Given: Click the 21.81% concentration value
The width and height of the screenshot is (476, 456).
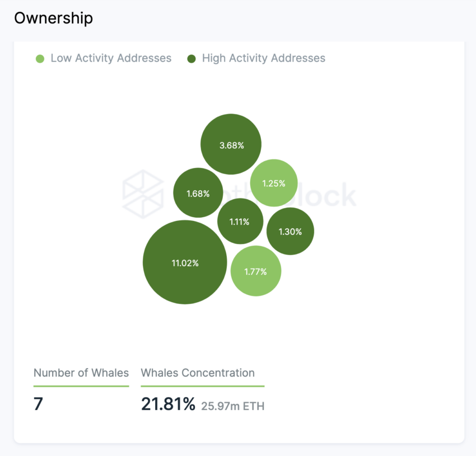Looking at the screenshot, I should (x=168, y=404).
